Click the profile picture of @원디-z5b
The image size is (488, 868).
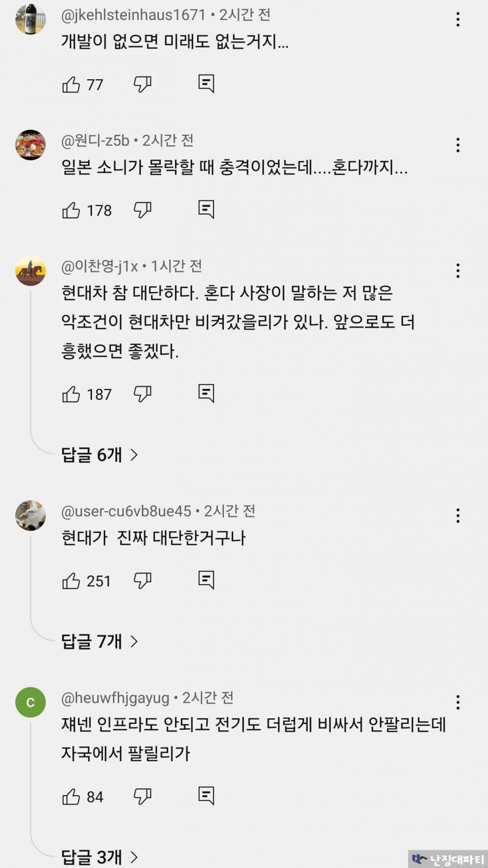click(x=30, y=145)
